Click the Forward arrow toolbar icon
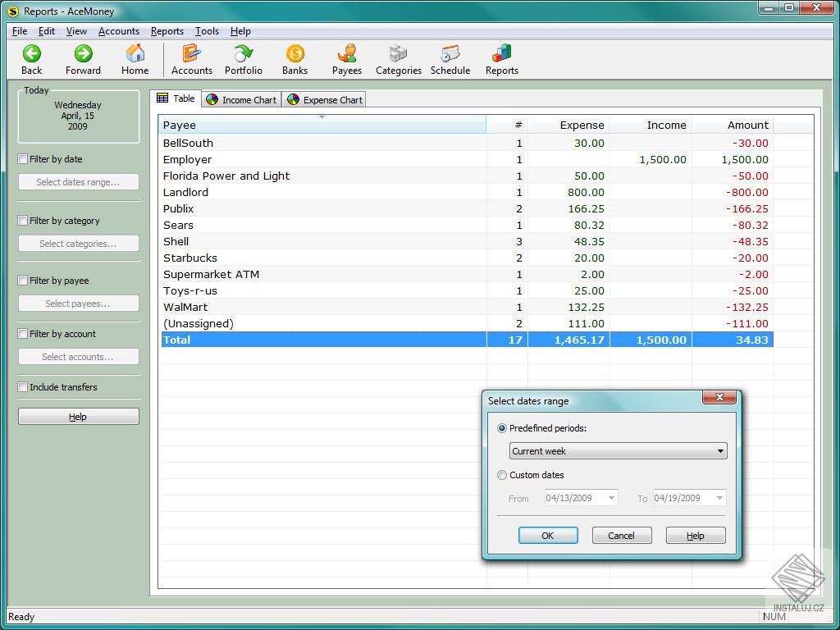Image resolution: width=840 pixels, height=630 pixels. coord(83,54)
